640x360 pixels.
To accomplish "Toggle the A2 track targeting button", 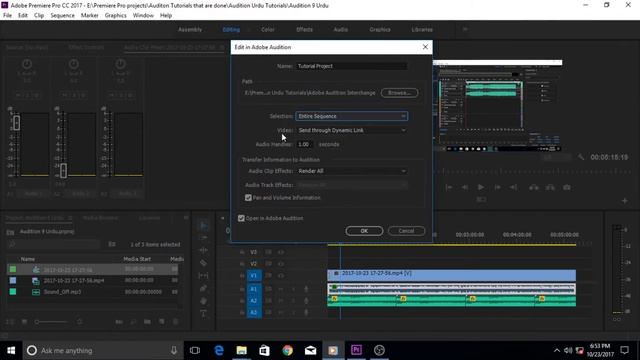I will [254, 301].
